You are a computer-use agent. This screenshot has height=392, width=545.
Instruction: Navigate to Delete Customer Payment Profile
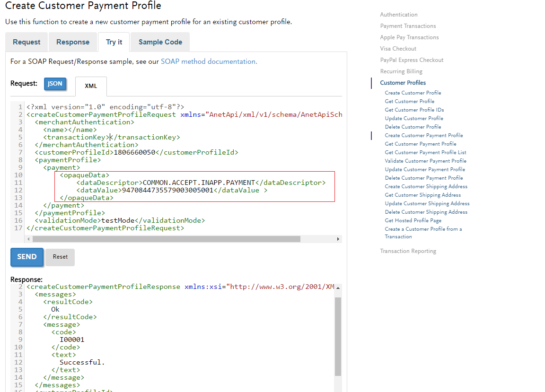click(425, 177)
